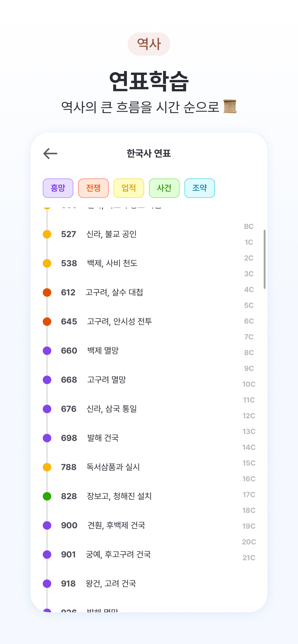Click the orange dot for 612 살수 대첩
The width and height of the screenshot is (298, 644).
(x=47, y=293)
